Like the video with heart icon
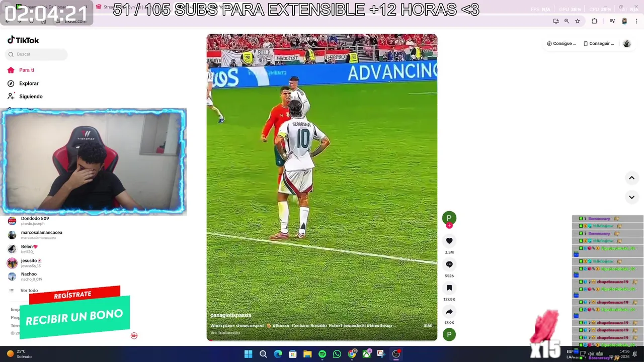This screenshot has height=362, width=644. [x=449, y=241]
